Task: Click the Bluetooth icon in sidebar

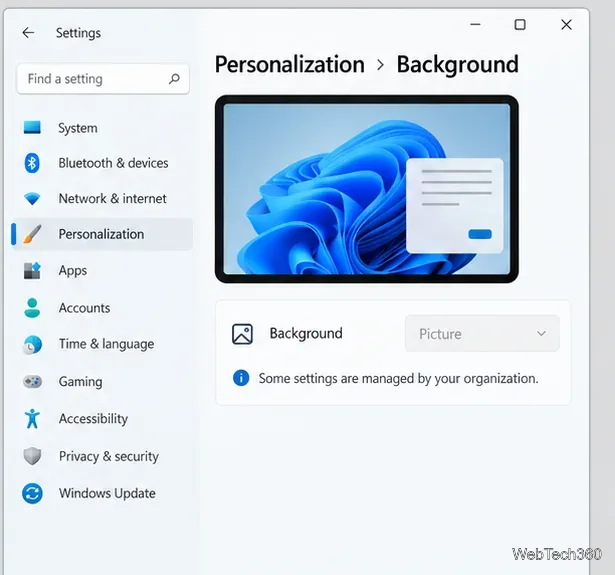Action: pos(32,163)
